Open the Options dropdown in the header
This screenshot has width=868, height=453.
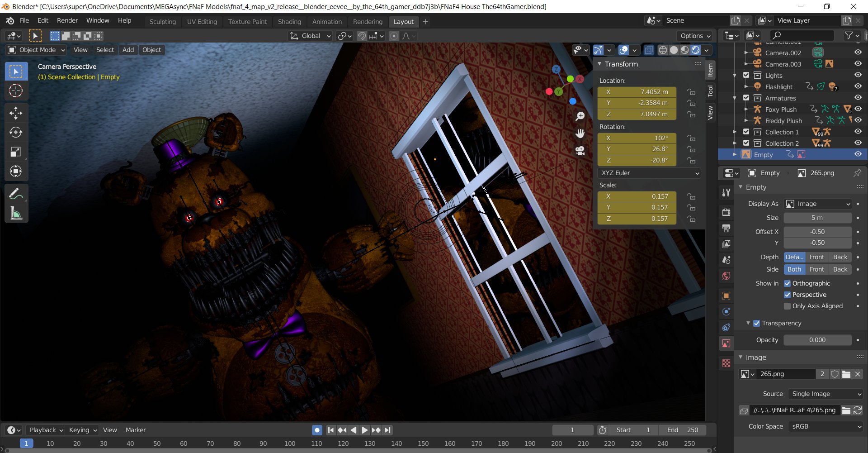pyautogui.click(x=695, y=36)
